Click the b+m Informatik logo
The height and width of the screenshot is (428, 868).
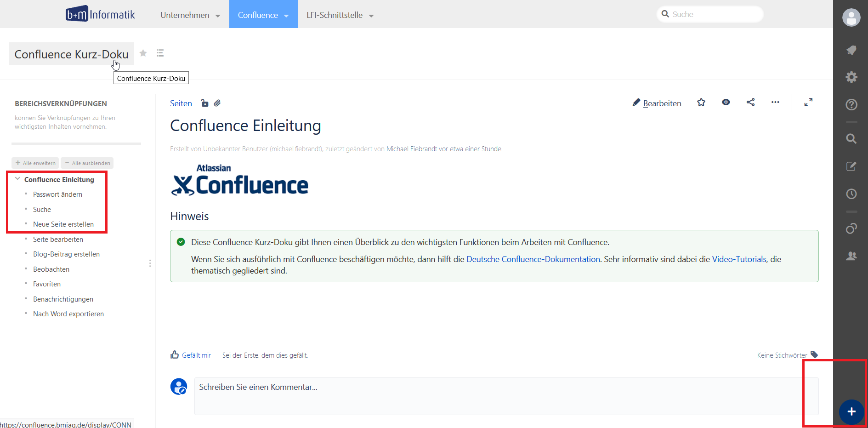click(x=100, y=14)
